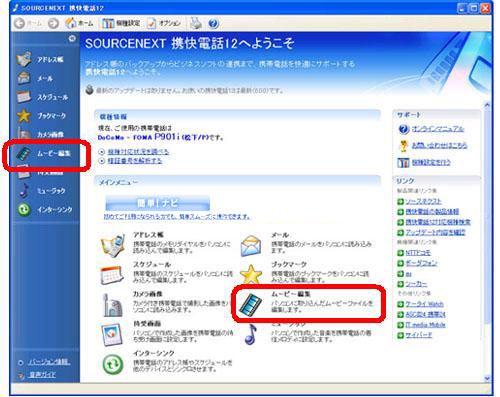The image size is (500, 397).
Task: Click the toolbar icon left of help
Action: [196, 23]
